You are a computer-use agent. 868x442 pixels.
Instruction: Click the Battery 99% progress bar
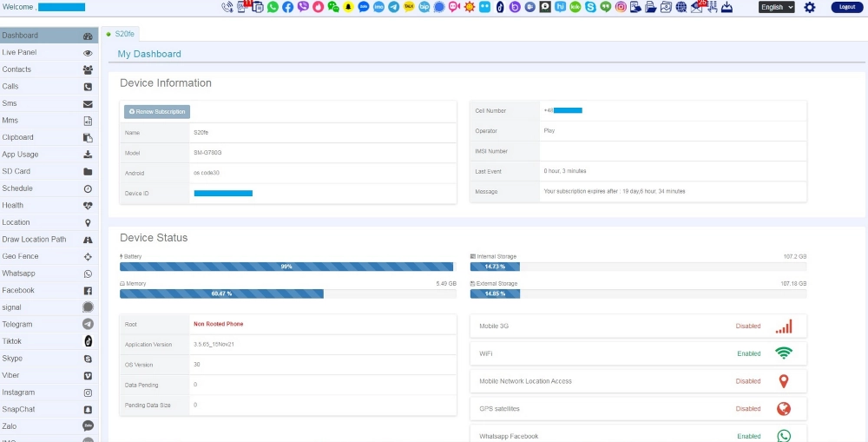pyautogui.click(x=288, y=267)
